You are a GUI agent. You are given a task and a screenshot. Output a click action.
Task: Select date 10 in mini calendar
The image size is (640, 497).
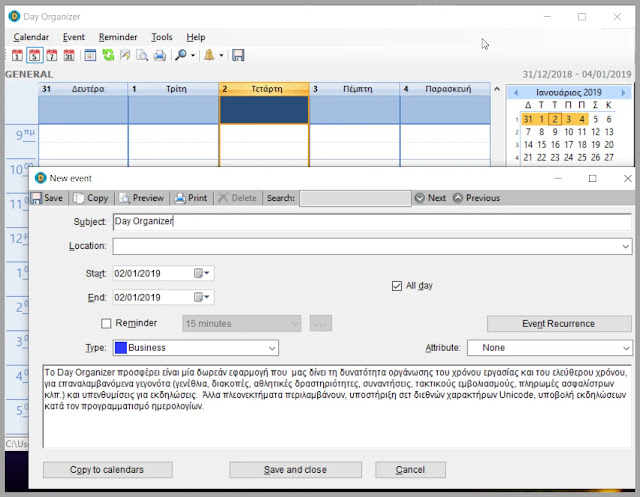[568, 132]
